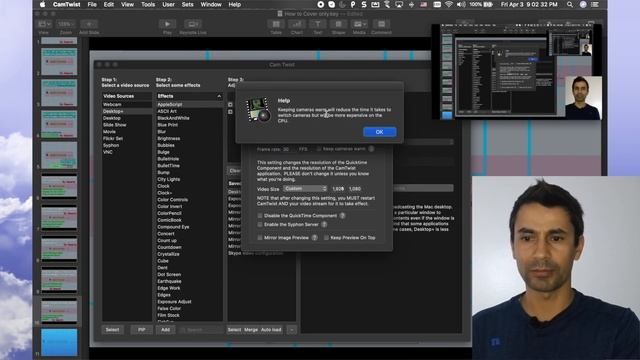Open Notification Center icon in menu bar
This screenshot has height=360, width=640.
(x=595, y=4)
